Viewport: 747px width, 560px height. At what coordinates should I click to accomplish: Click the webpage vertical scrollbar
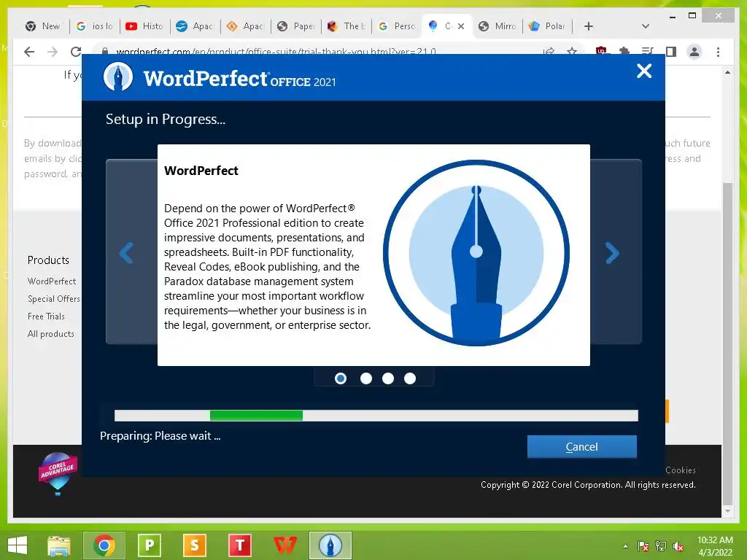pos(727,343)
